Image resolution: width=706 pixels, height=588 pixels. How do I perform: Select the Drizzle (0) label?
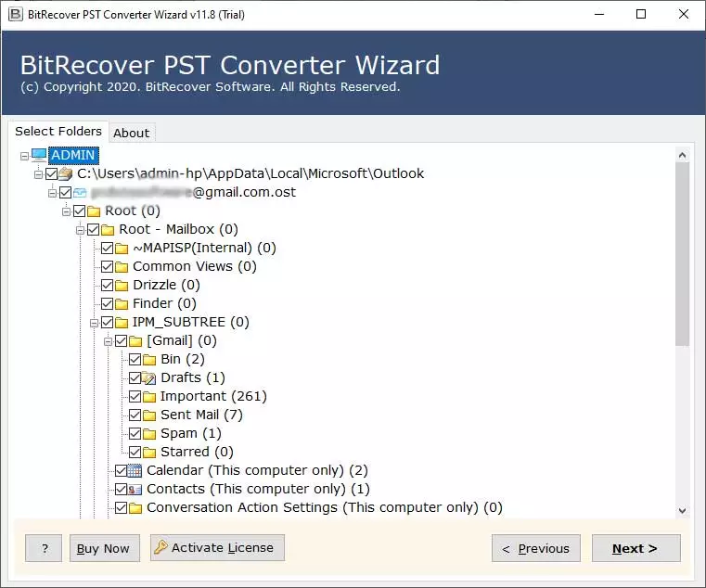point(166,285)
